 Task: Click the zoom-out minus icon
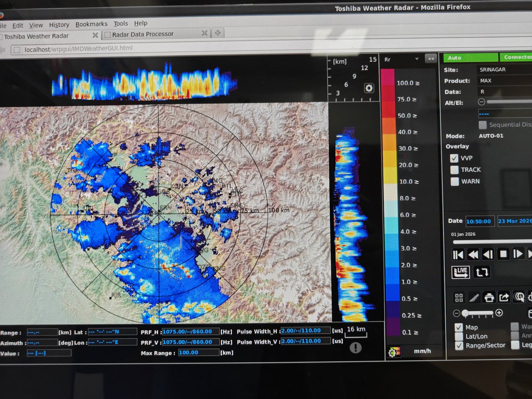click(456, 313)
